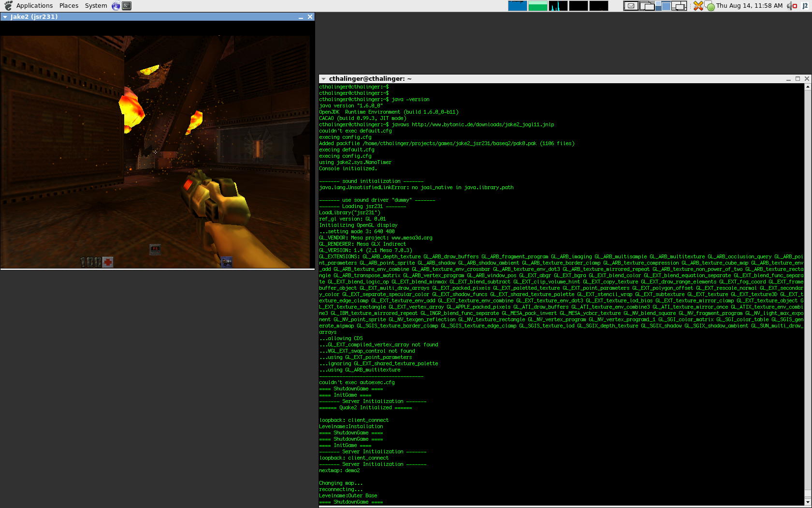Click the green chat status tray icon
Image resolution: width=812 pixels, height=508 pixels.
point(710,6)
